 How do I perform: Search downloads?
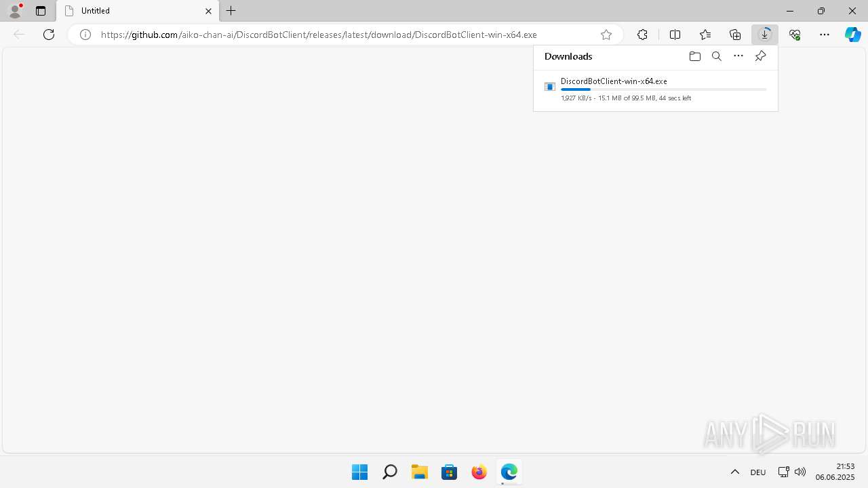pyautogui.click(x=717, y=56)
